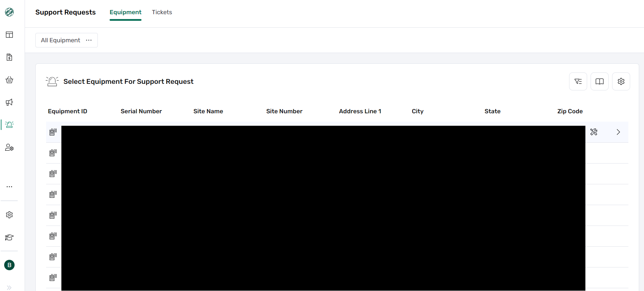Sort by City column header
Viewport: 644px width, 291px height.
point(418,111)
